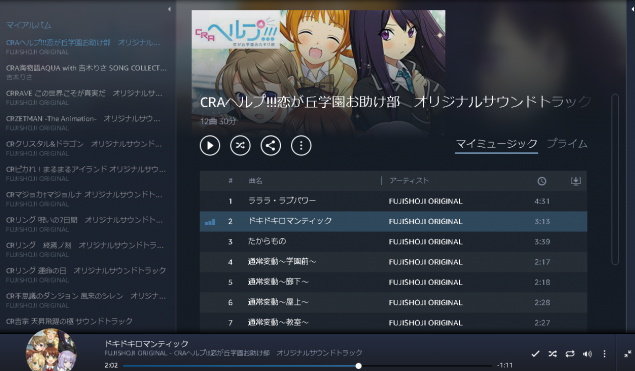Collapse the right panel using the top-right arrow
This screenshot has width=635, height=371.
coord(632,9)
